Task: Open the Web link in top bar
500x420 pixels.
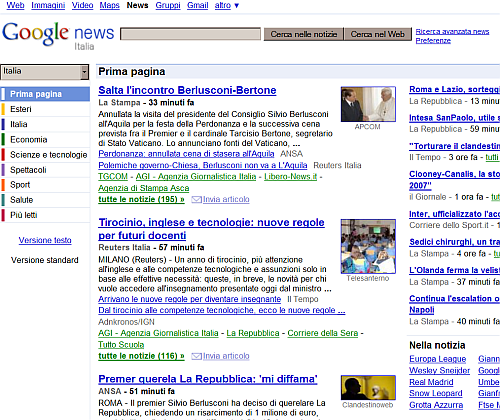Action: (15, 5)
